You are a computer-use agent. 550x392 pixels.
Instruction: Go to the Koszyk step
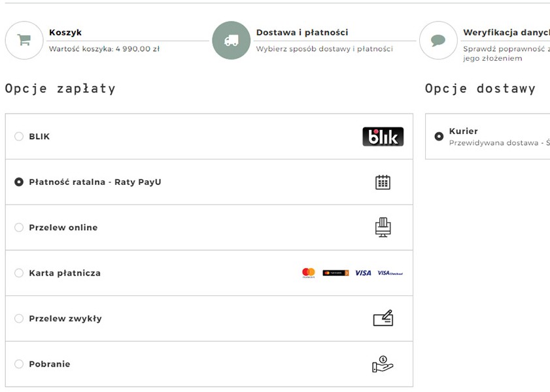tap(65, 33)
